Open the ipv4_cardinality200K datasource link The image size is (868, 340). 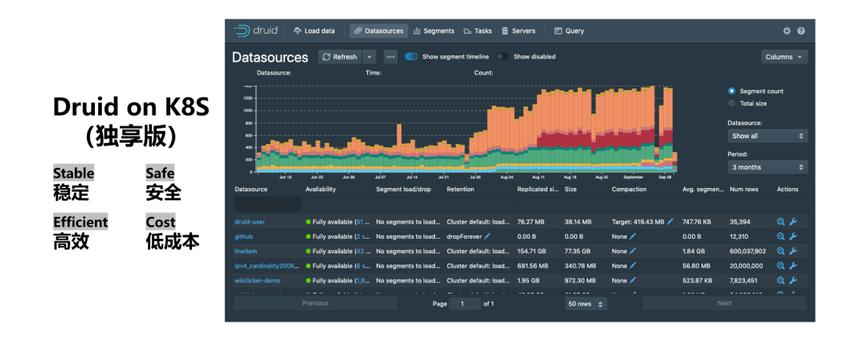coord(268,266)
